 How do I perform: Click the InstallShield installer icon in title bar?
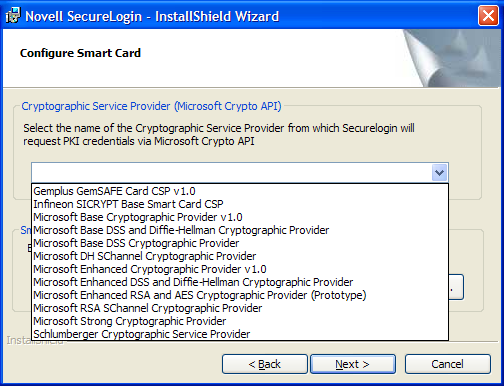point(13,16)
